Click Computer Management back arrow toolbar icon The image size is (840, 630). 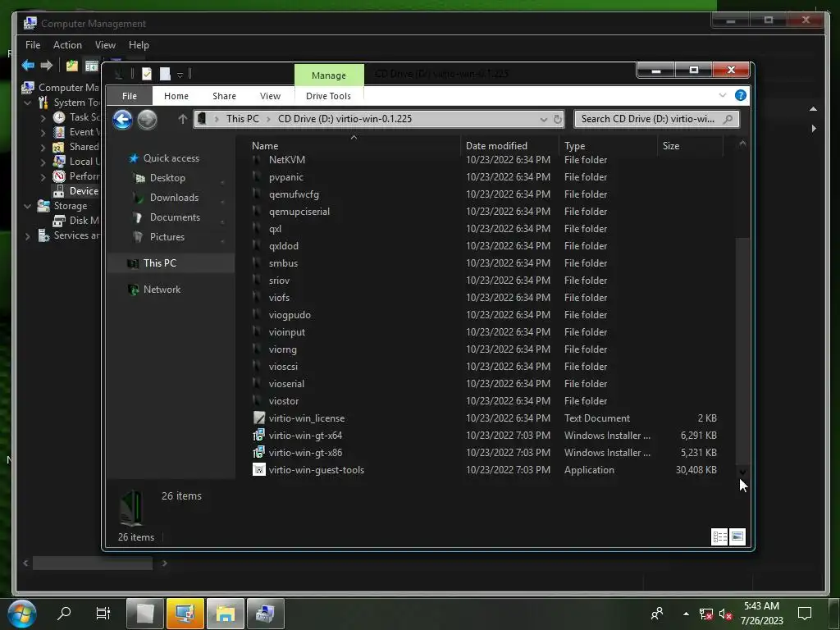tap(28, 66)
